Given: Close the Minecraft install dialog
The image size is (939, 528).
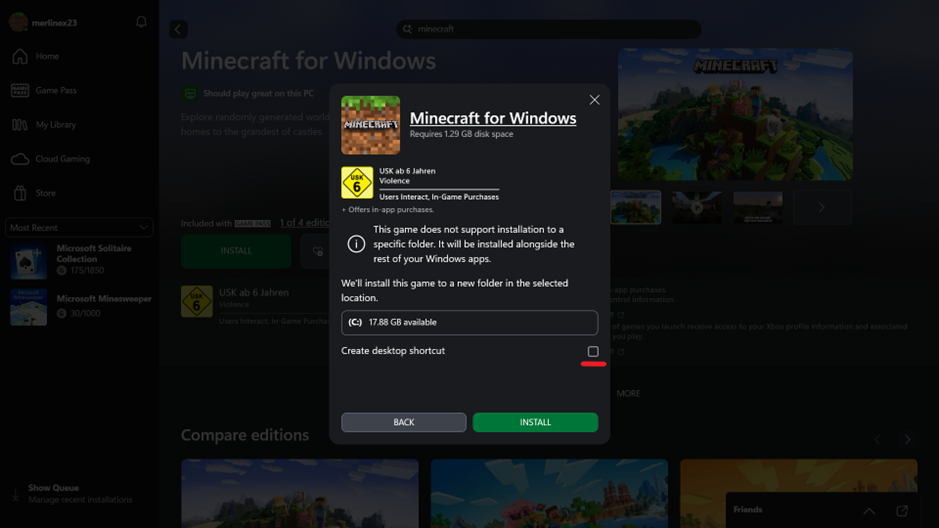Looking at the screenshot, I should pyautogui.click(x=594, y=100).
